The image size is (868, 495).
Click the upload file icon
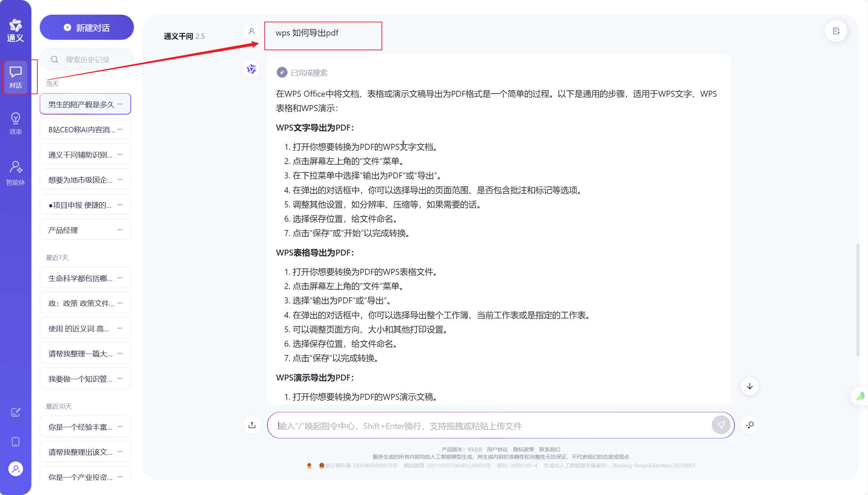point(252,425)
